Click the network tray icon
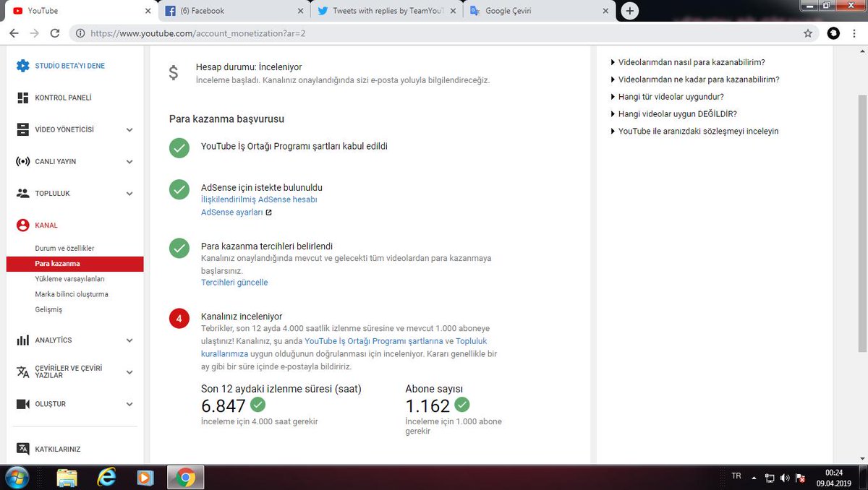 770,478
